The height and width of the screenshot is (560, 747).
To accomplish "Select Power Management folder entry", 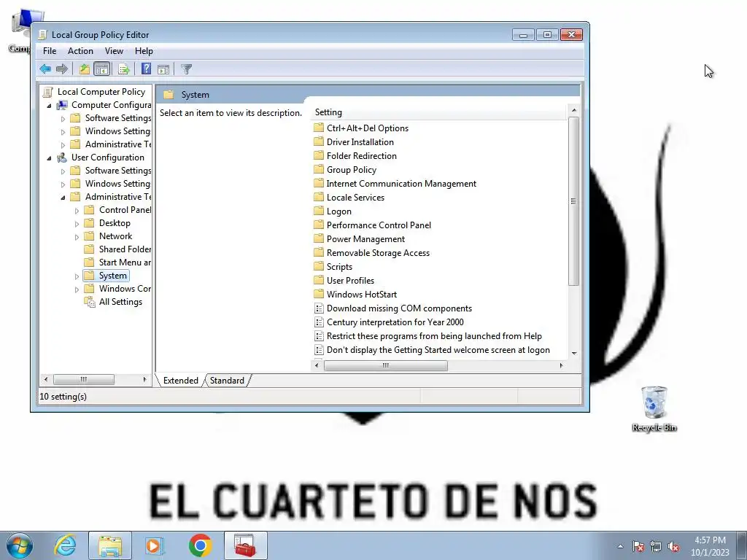I will click(365, 239).
